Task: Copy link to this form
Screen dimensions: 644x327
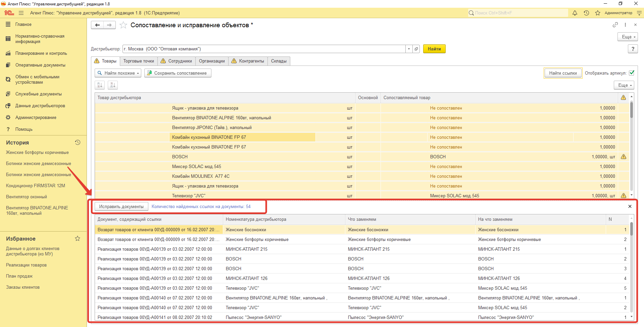Action: pos(615,25)
